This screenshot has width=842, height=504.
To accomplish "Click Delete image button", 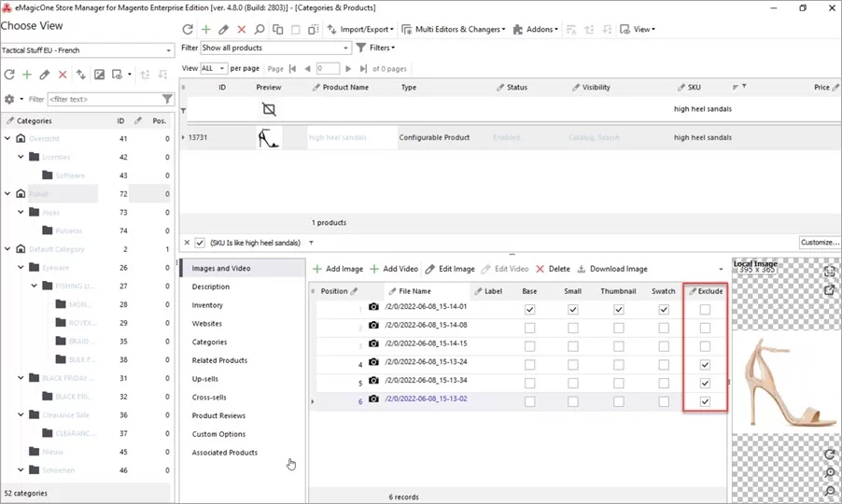I will (554, 269).
